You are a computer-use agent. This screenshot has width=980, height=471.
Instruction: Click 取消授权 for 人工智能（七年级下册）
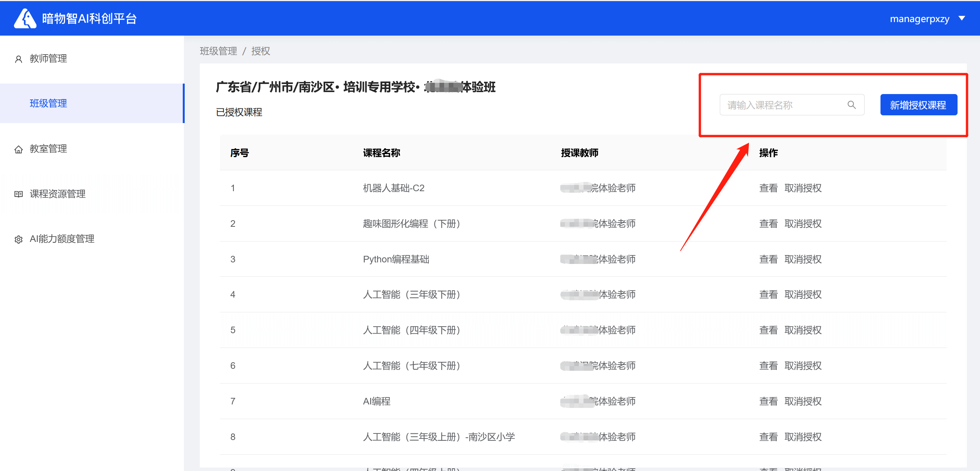point(803,366)
